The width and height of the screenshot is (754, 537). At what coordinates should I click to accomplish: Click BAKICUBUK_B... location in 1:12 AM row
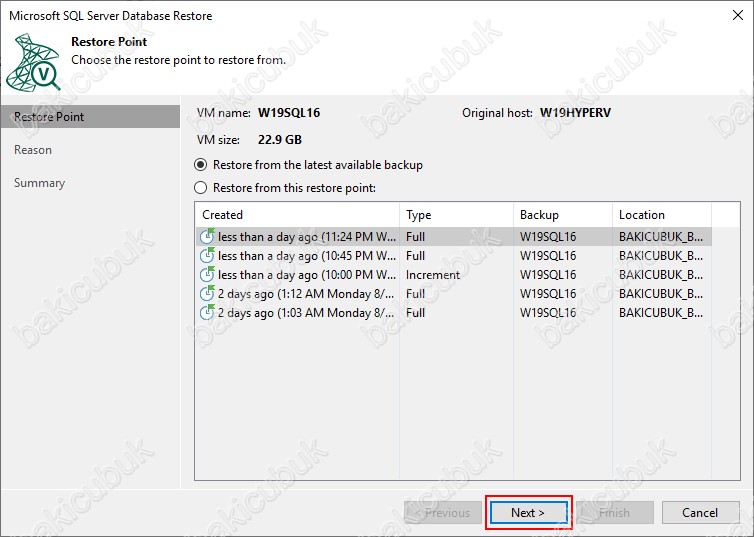[x=661, y=294]
